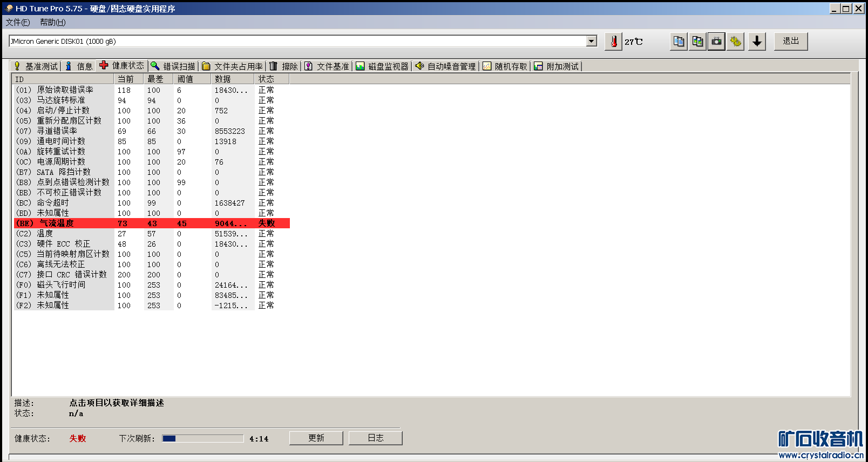
Task: Sort by the 当前 column header
Action: click(x=129, y=79)
